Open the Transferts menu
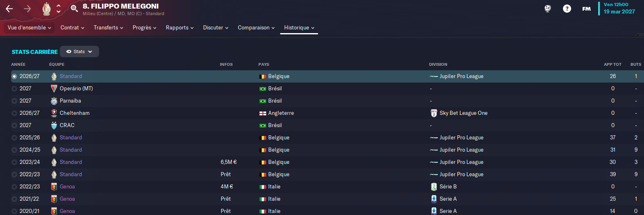644x215 pixels. 108,28
